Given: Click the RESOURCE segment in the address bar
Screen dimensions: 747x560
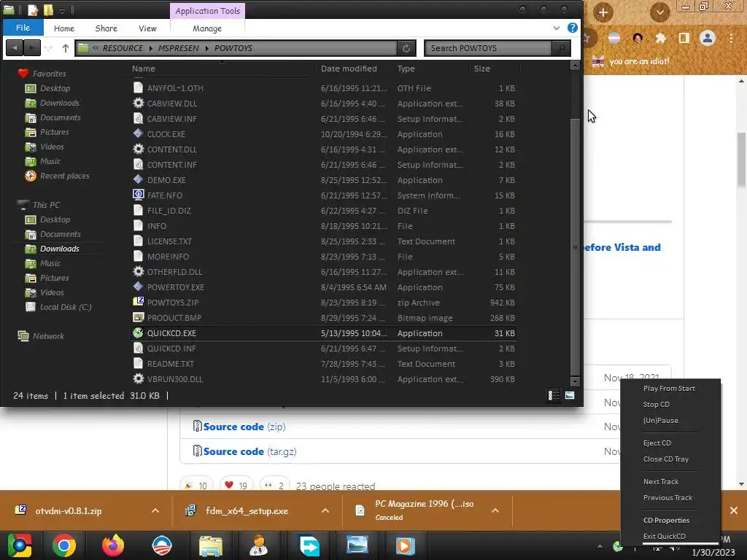Looking at the screenshot, I should click(x=123, y=48).
